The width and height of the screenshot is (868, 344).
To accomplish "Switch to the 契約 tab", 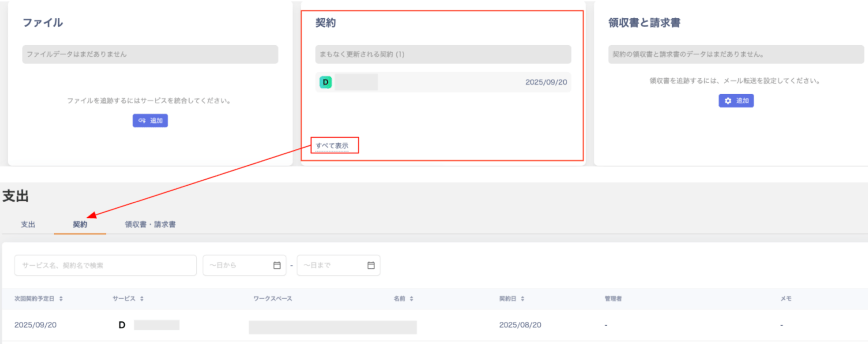I will (80, 224).
